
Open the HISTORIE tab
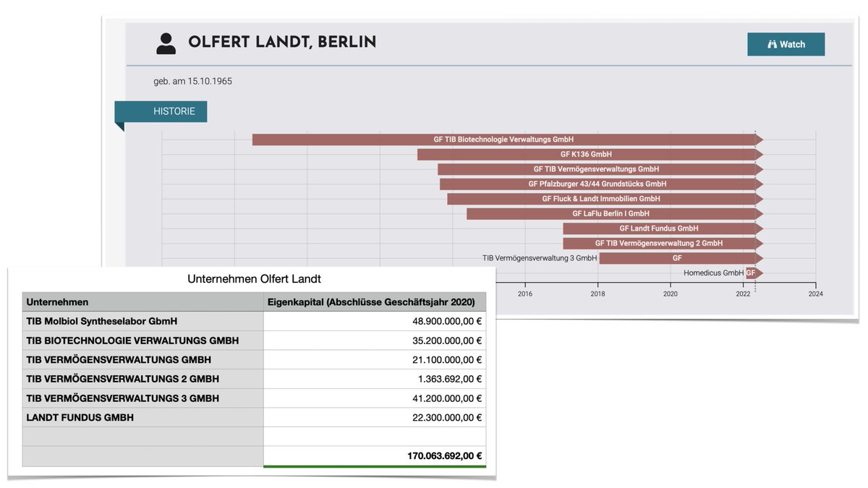(x=161, y=111)
